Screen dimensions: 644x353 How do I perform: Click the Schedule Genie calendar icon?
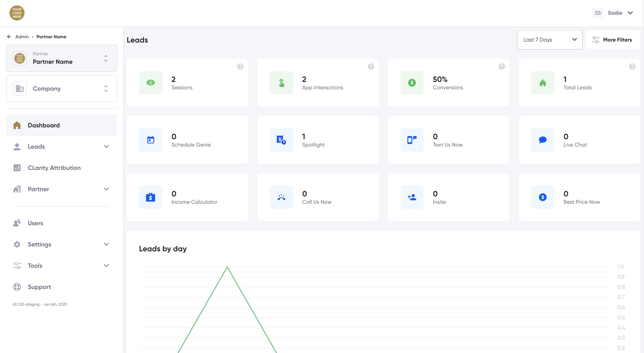[x=150, y=140]
